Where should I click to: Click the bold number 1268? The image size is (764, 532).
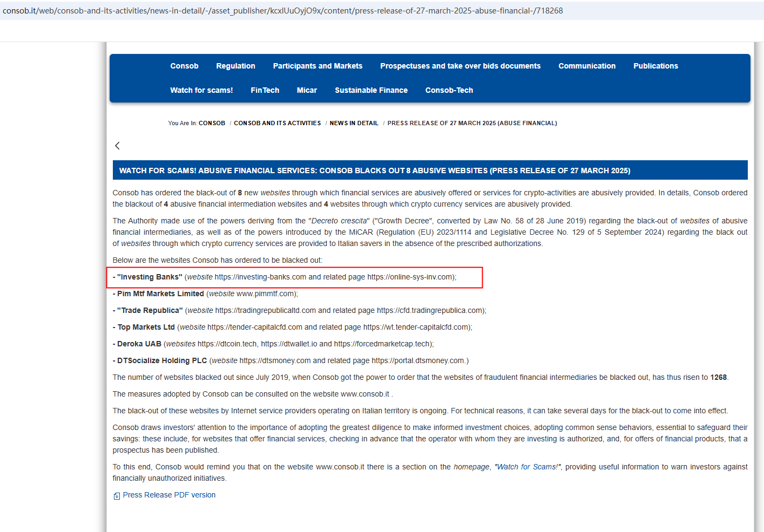click(718, 377)
